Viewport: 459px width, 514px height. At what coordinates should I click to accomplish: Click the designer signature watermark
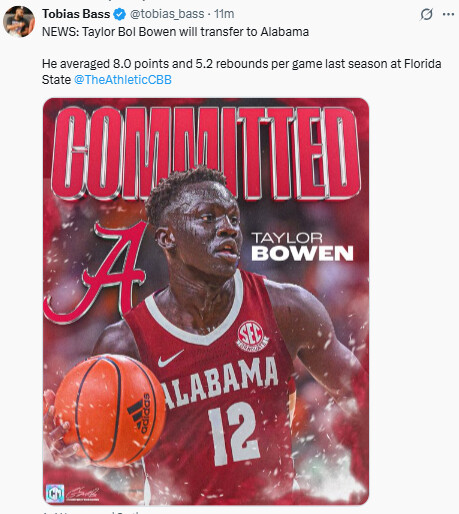[83, 494]
